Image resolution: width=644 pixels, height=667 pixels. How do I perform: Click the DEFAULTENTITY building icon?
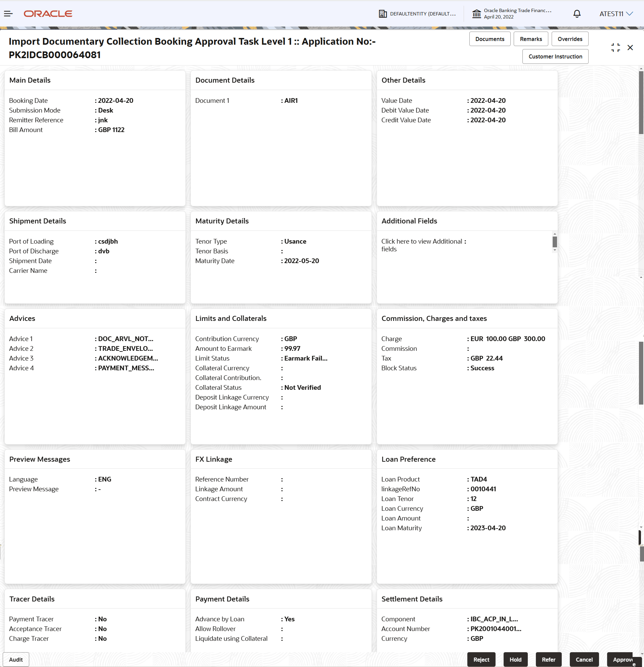coord(383,14)
